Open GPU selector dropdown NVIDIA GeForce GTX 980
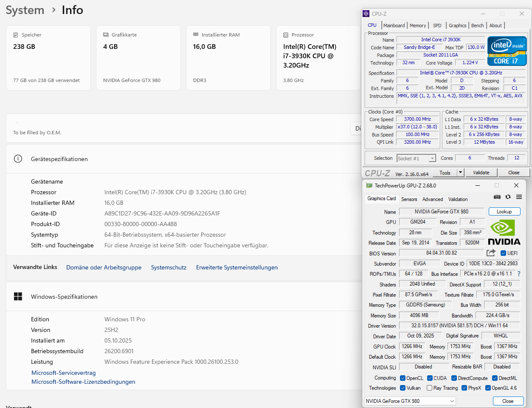Image resolution: width=532 pixels, height=408 pixels. 410,401
